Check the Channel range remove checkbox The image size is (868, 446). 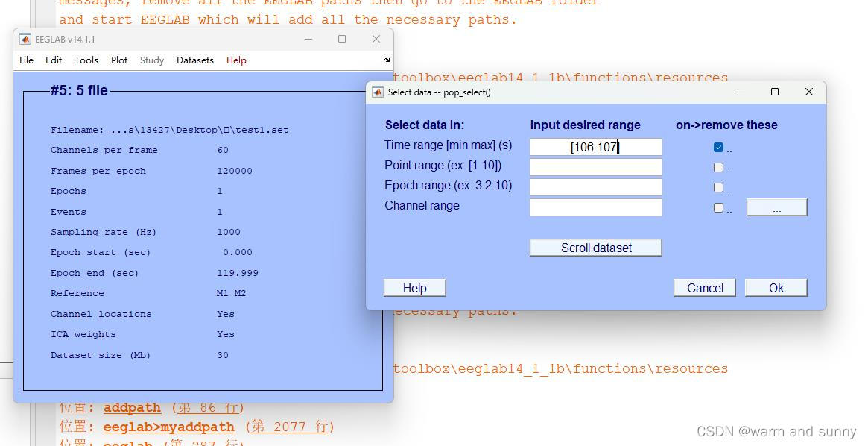point(718,208)
